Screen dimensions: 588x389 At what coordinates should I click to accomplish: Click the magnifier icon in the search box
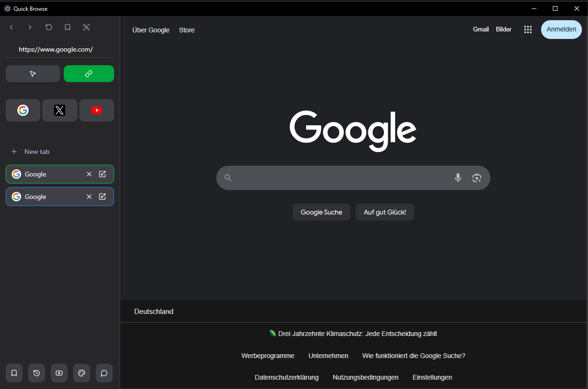pyautogui.click(x=228, y=178)
